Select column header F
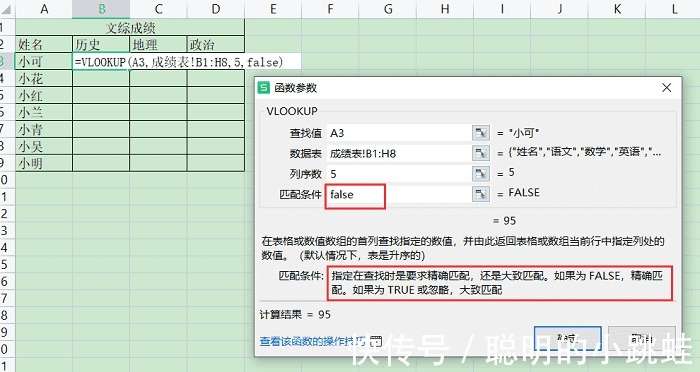The width and height of the screenshot is (700, 372). [330, 9]
